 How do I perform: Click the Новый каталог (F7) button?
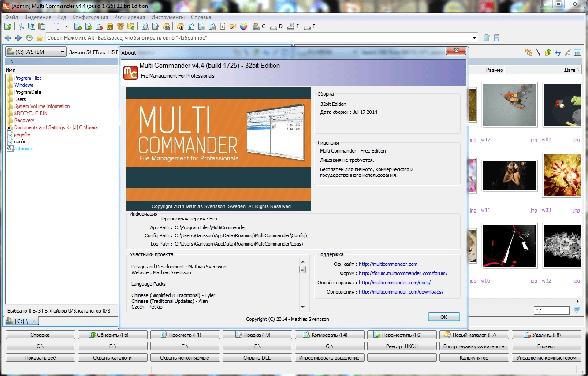point(474,335)
